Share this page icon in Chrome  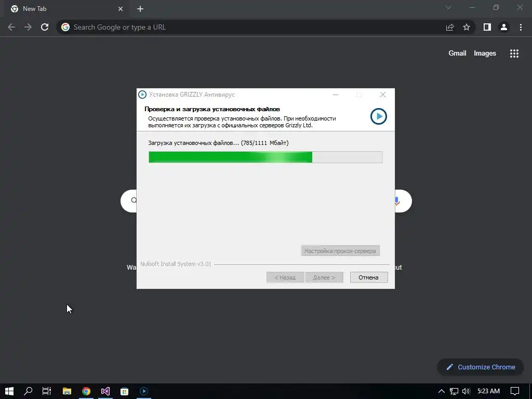(x=450, y=27)
